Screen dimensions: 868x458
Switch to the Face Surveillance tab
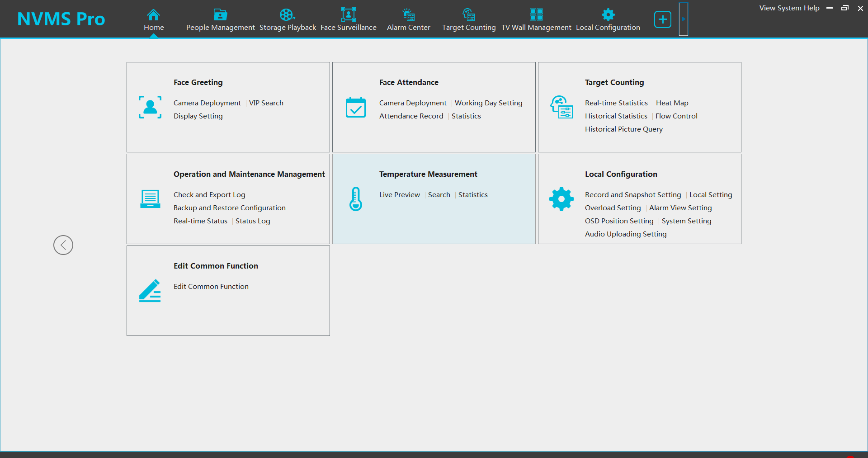(x=348, y=20)
